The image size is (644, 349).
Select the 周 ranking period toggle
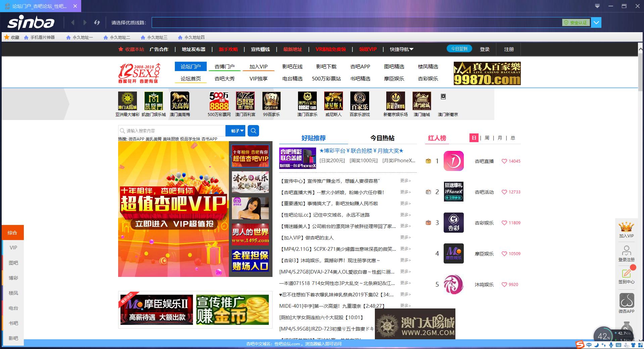(487, 138)
